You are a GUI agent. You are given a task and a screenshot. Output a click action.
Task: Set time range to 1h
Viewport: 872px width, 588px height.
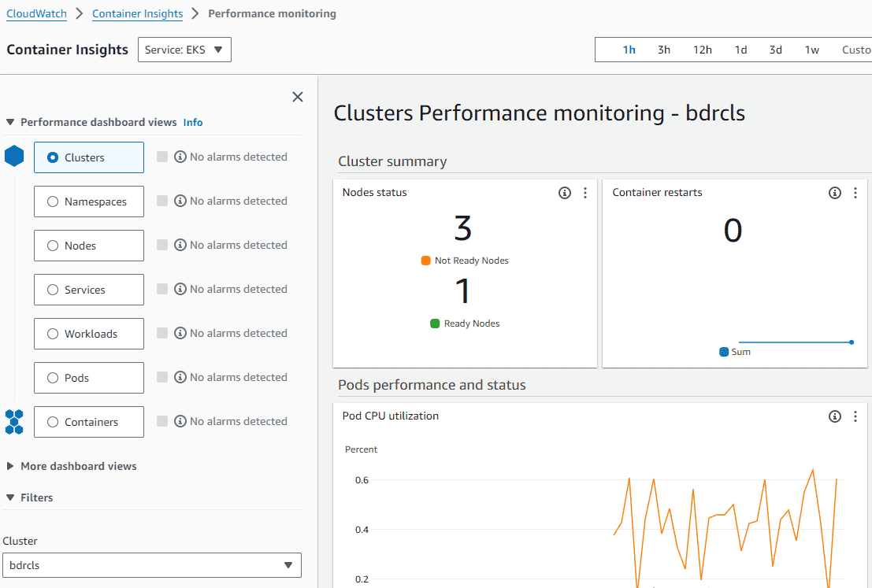[x=629, y=50]
